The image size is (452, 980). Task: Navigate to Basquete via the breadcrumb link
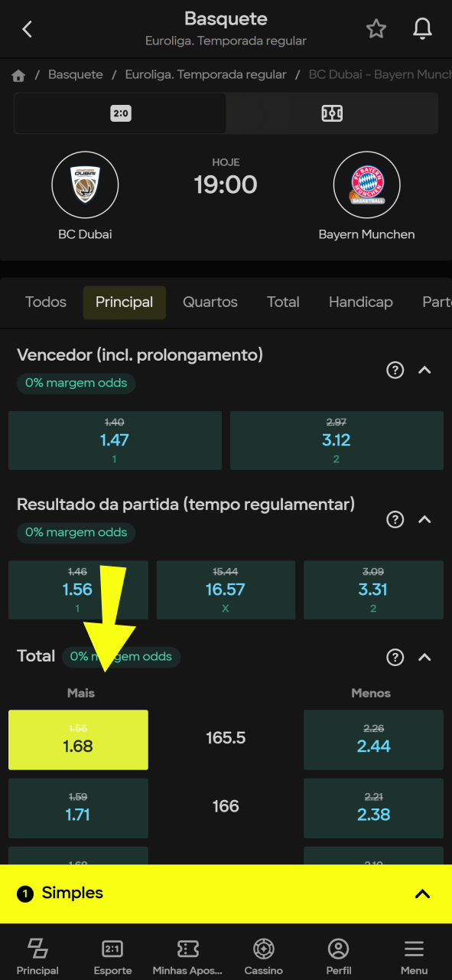(x=75, y=74)
